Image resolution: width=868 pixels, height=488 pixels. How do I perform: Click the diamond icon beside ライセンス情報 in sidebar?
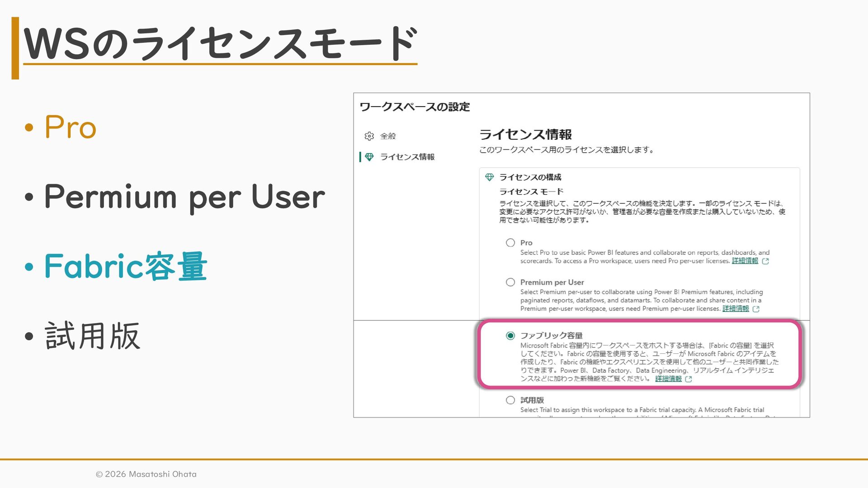pyautogui.click(x=369, y=157)
